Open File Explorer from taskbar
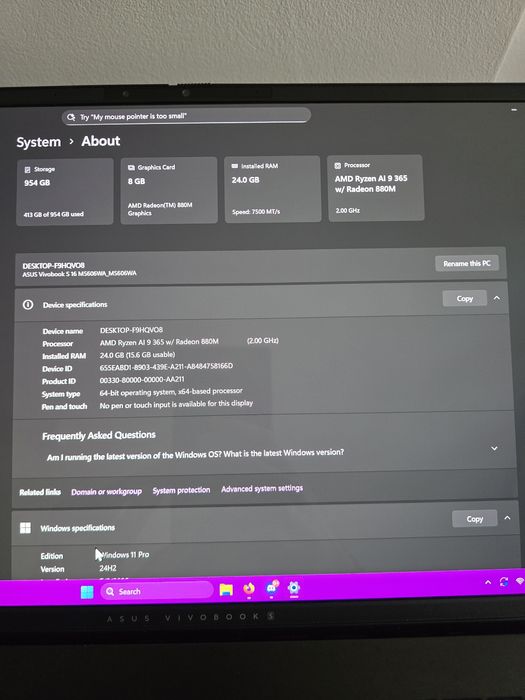The width and height of the screenshot is (525, 700). [226, 590]
